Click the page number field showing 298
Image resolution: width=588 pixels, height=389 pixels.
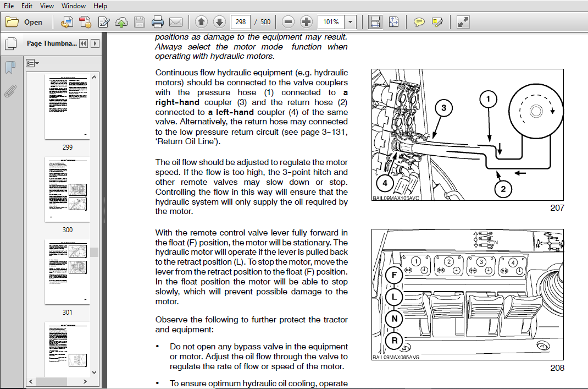(240, 22)
